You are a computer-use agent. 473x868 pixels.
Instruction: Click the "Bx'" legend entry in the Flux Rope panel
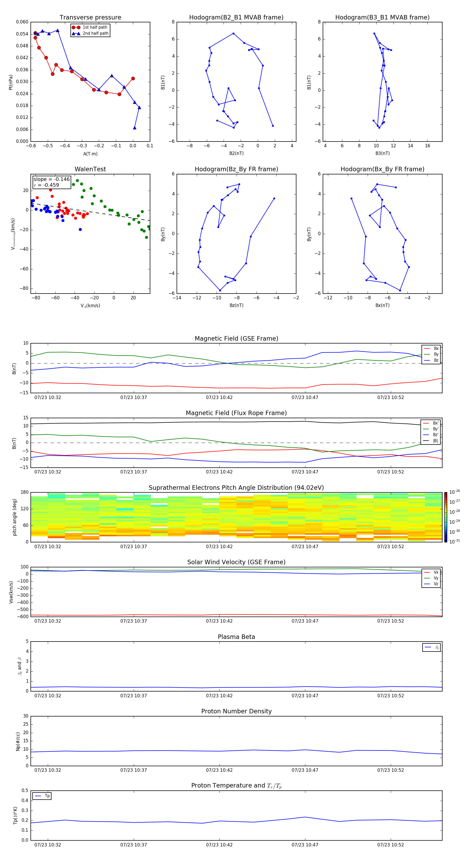pyautogui.click(x=431, y=423)
